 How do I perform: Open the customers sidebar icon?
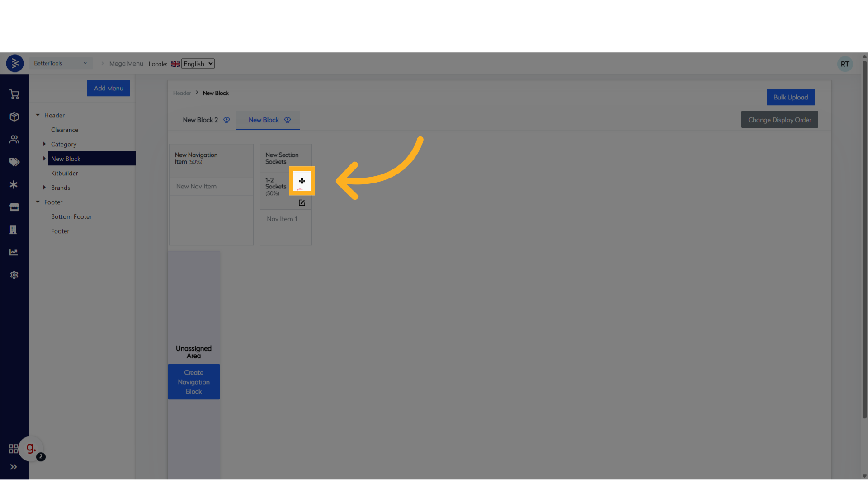pyautogui.click(x=14, y=140)
